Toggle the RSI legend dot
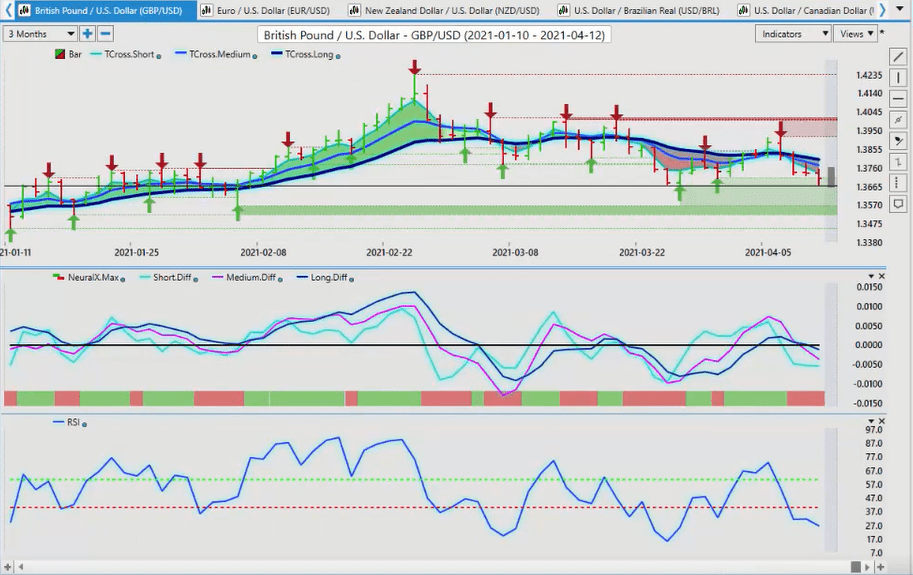 [84, 424]
